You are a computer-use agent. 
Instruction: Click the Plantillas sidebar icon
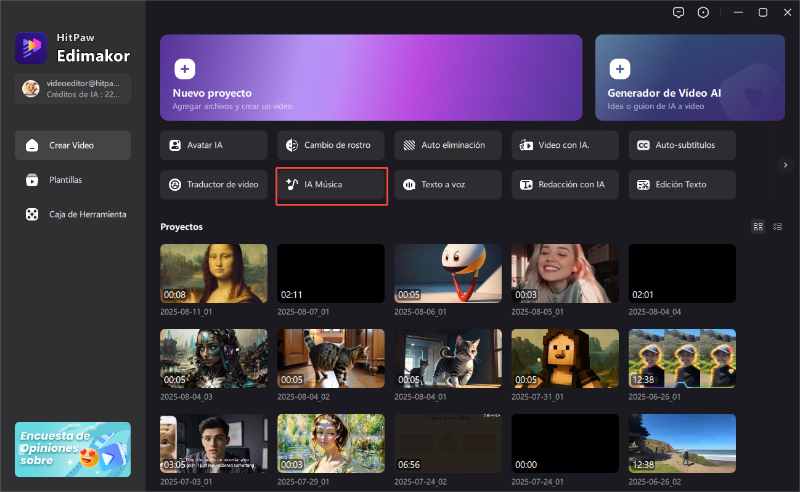(32, 180)
